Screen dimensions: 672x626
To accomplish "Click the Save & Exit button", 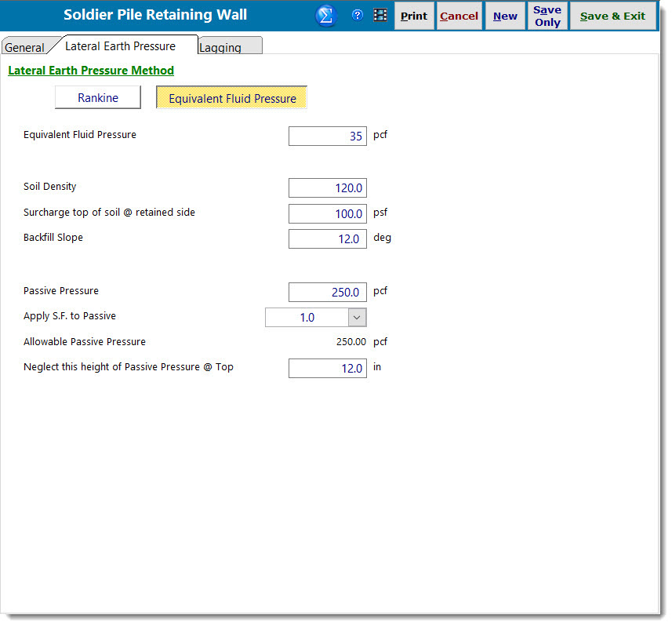I will tap(612, 16).
